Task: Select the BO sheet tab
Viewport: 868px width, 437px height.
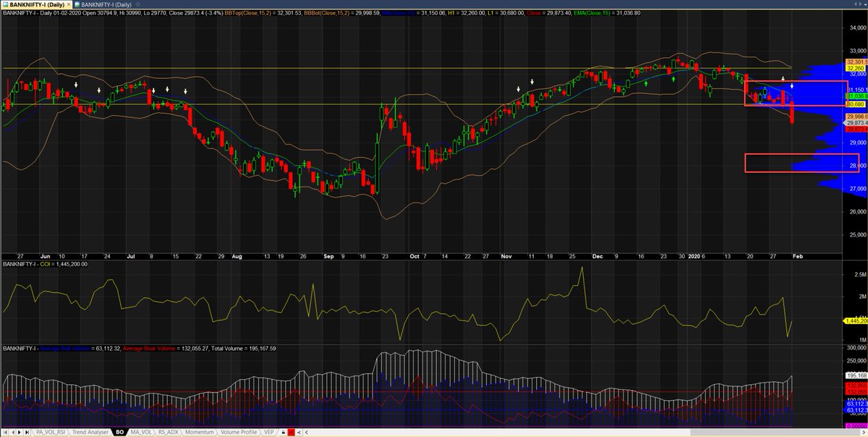Action: [x=120, y=432]
